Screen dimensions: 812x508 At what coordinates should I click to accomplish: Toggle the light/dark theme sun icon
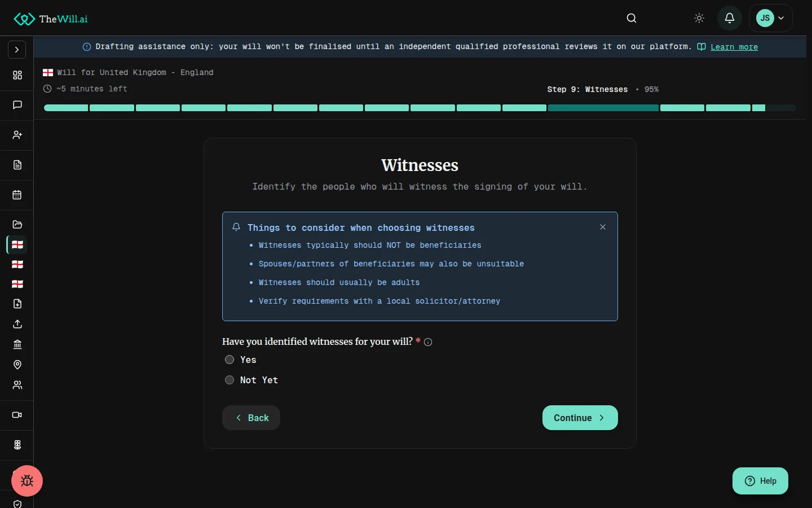pos(699,18)
